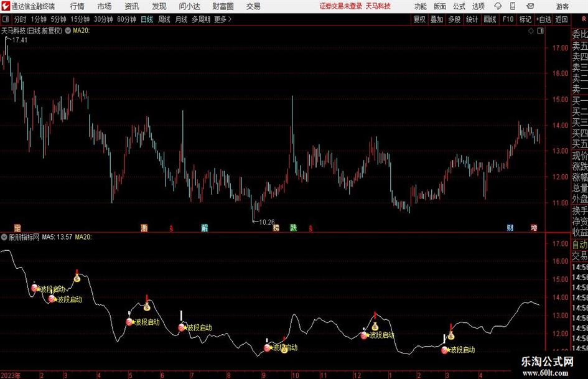Screen dimensions: 588x379
Task: Switch to 1分钟 period tab
Action: tap(39, 19)
